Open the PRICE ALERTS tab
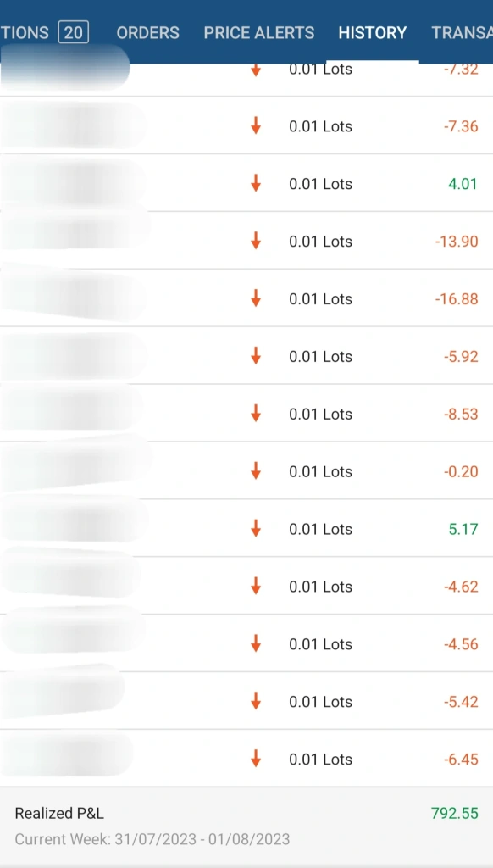The image size is (493, 868). pos(259,33)
